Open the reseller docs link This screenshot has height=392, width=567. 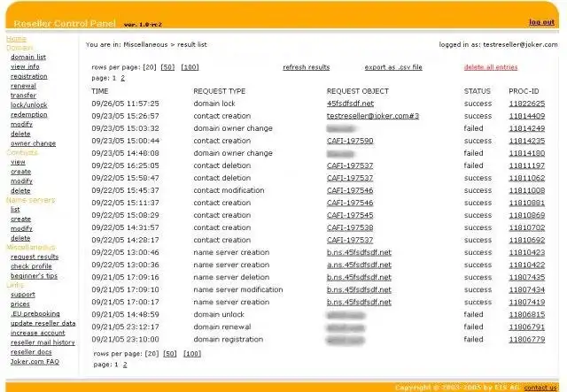coord(31,352)
